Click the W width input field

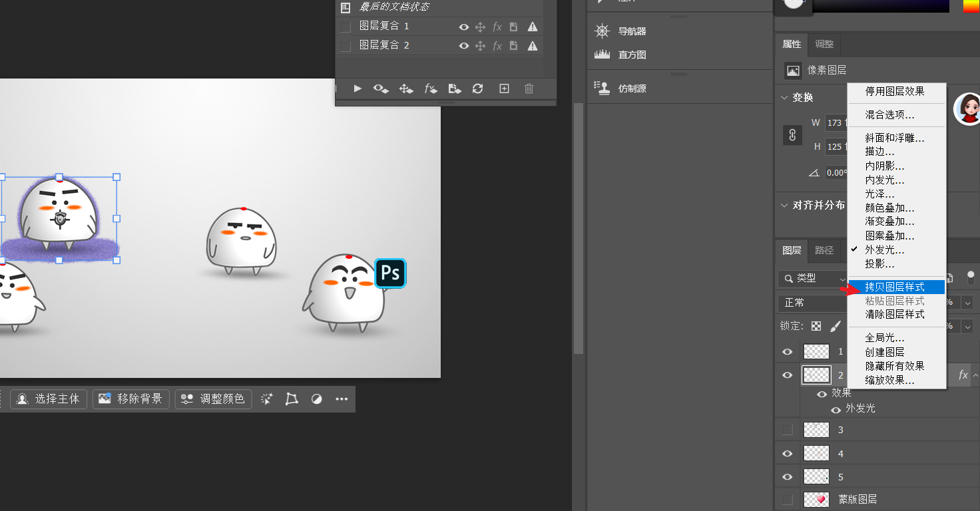pyautogui.click(x=836, y=123)
